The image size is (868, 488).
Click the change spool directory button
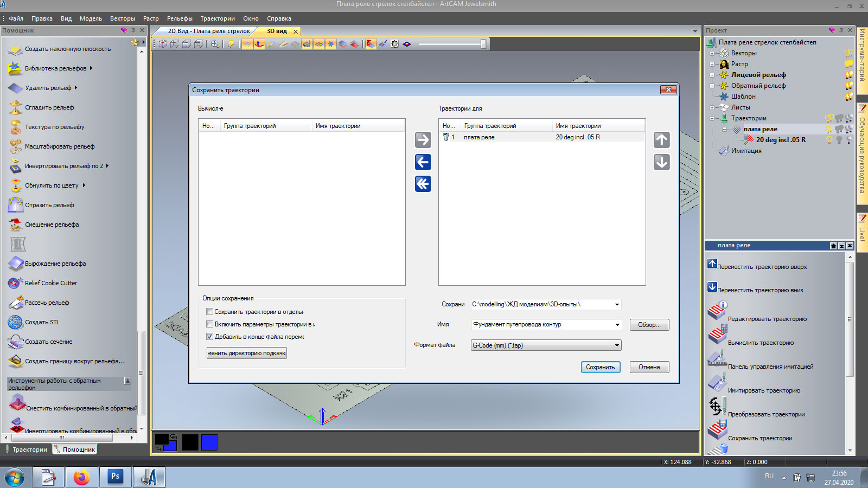[246, 353]
